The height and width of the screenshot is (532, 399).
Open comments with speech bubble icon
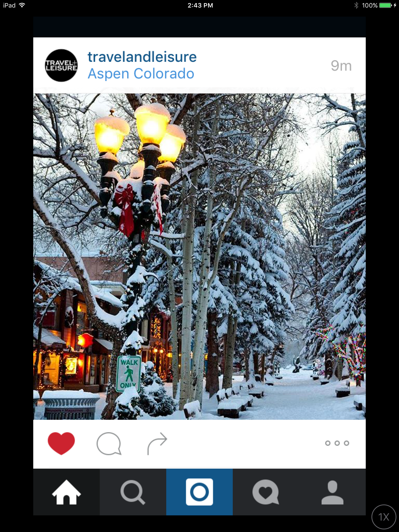tap(109, 443)
